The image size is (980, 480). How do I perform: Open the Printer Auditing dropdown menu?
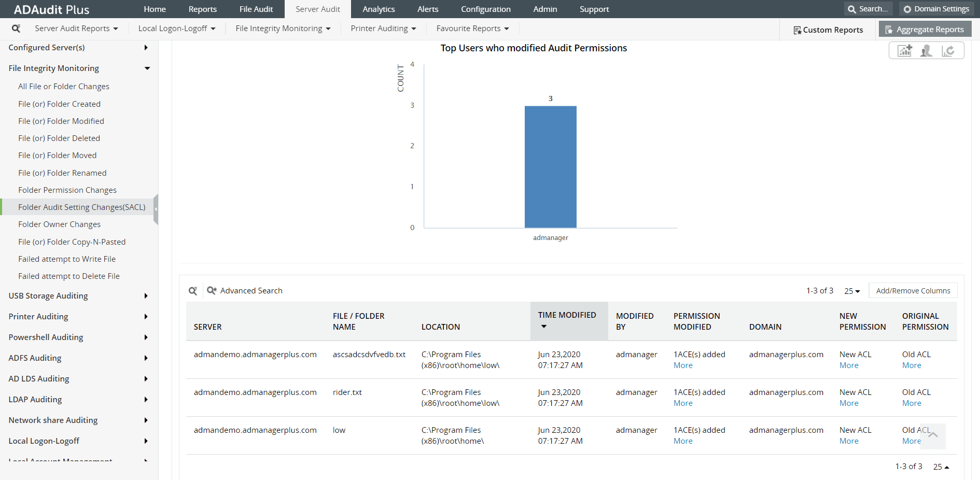click(x=384, y=29)
